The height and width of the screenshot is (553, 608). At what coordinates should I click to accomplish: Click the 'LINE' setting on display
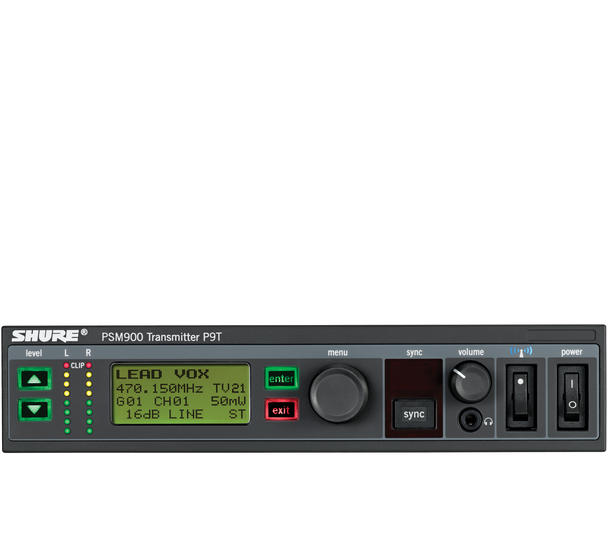click(186, 414)
